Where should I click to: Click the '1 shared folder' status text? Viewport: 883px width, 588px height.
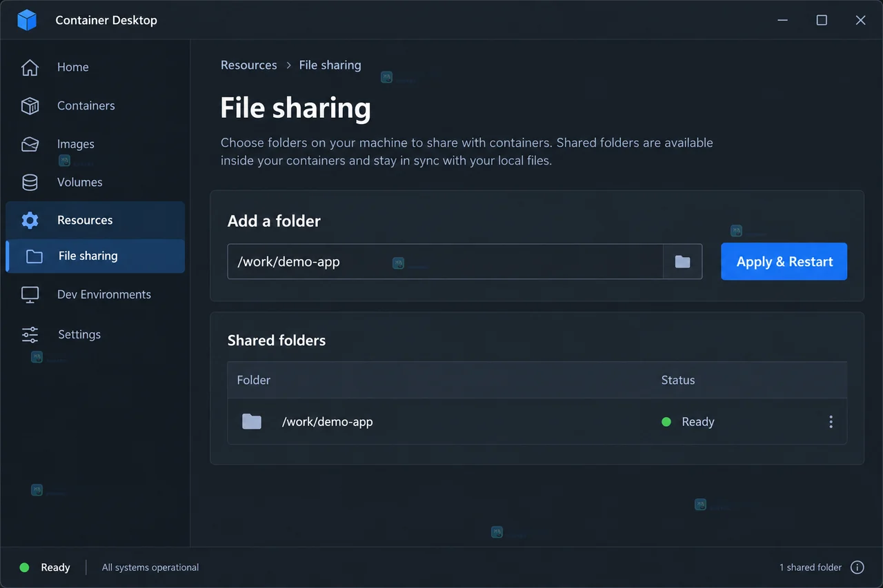tap(811, 567)
